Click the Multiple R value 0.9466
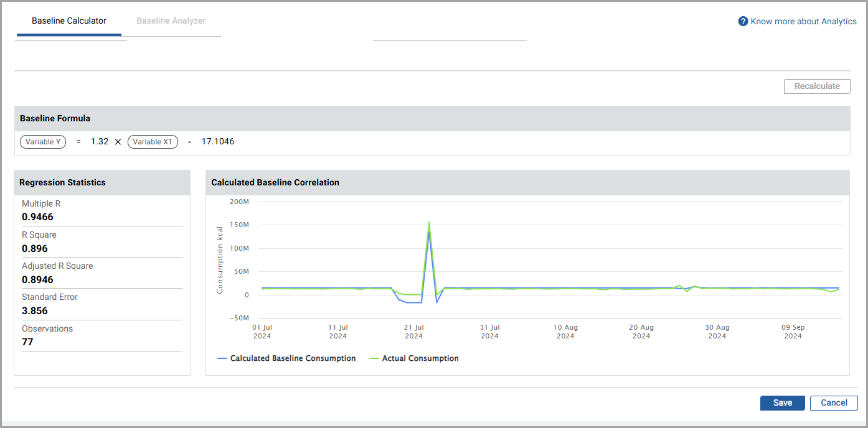The image size is (868, 428). point(37,217)
